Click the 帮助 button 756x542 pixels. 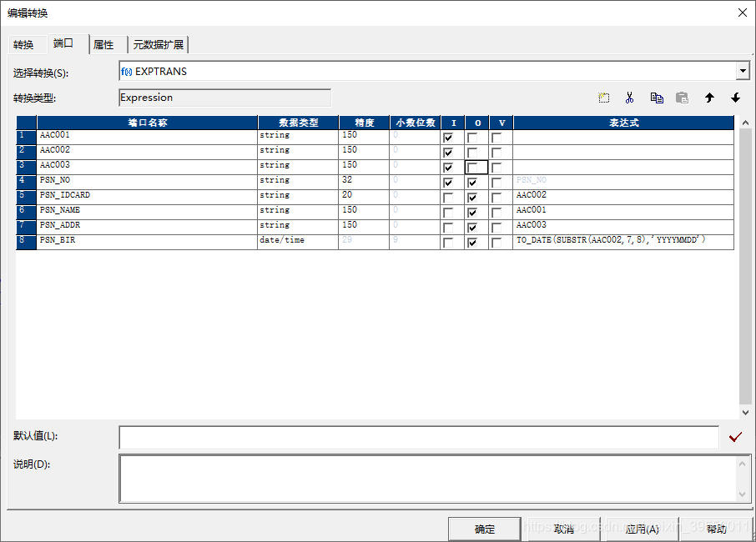click(717, 529)
